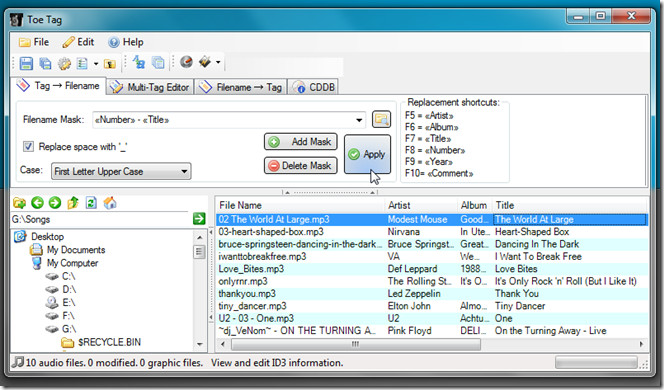Click the home icon in browser panel
This screenshot has height=390, width=664.
coord(110,203)
